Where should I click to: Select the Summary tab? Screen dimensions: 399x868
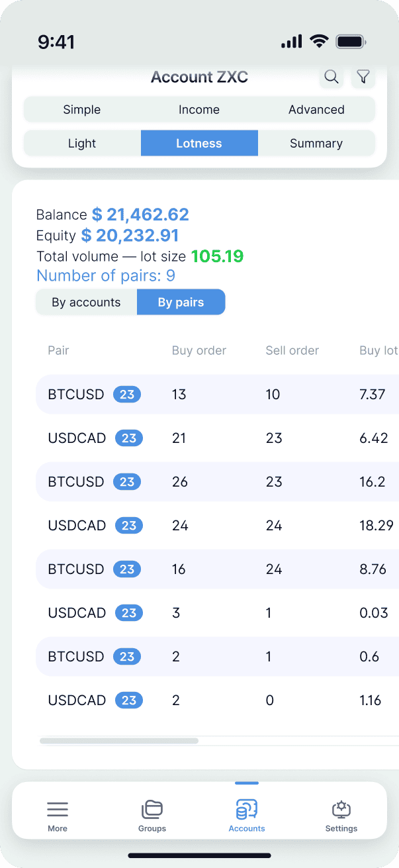tap(316, 143)
